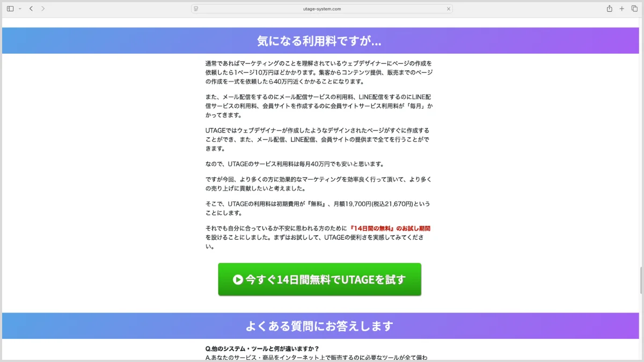Click the play icon on green button
Viewport: 644px width, 362px height.
(238, 279)
